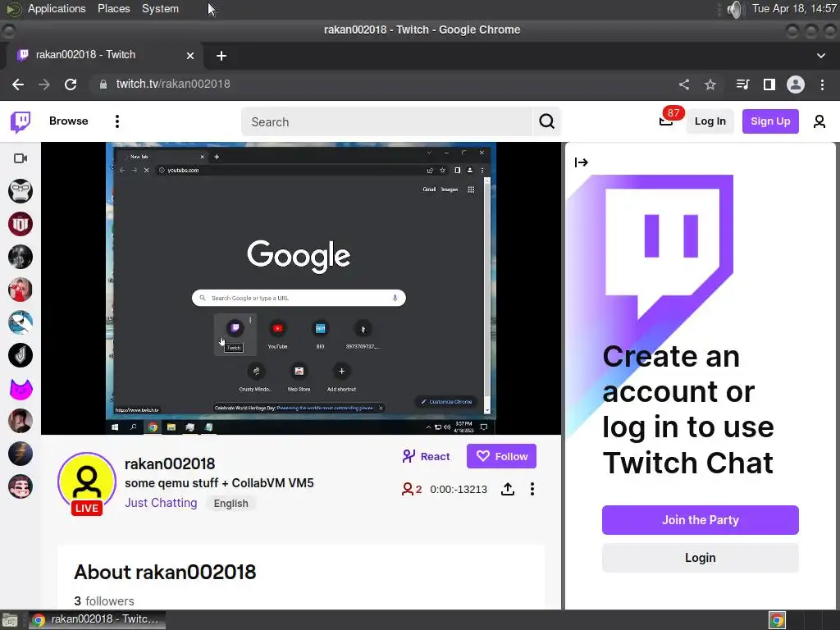
Task: Click the show desktop icon in bottom panel
Action: [x=10, y=620]
